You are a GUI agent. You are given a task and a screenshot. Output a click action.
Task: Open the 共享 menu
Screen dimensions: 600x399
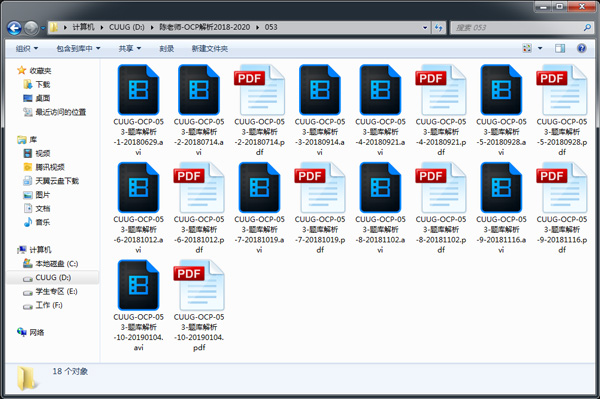coord(130,49)
